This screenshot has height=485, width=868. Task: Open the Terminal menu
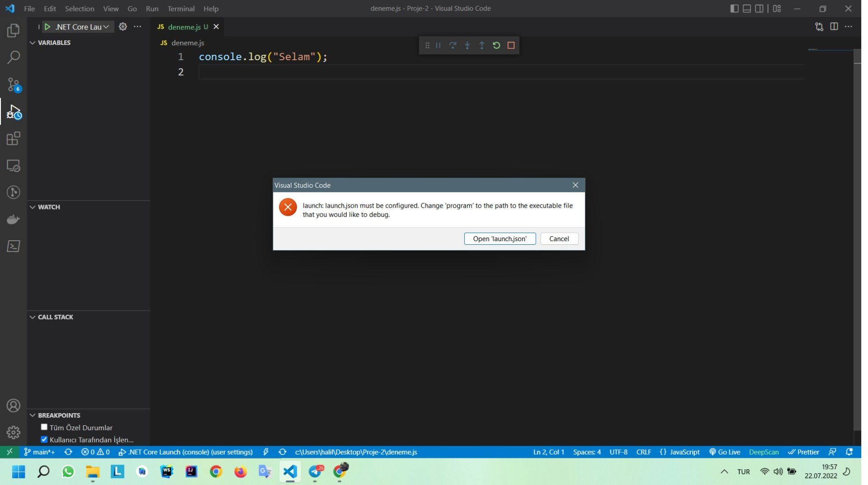[x=181, y=9]
